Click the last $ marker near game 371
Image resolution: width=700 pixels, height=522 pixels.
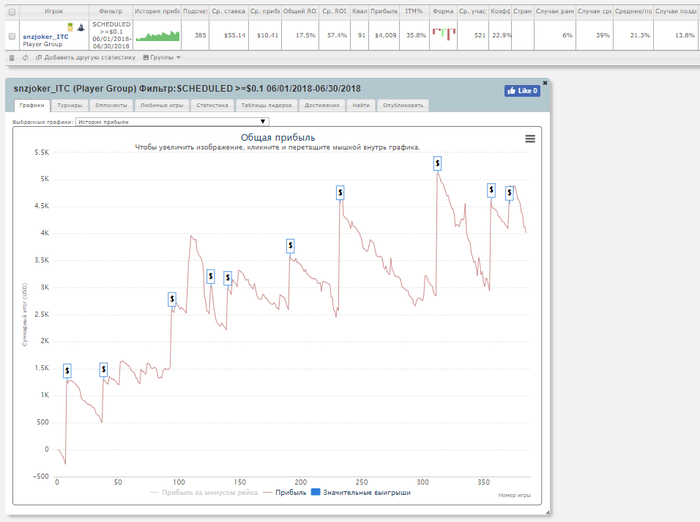tap(509, 193)
